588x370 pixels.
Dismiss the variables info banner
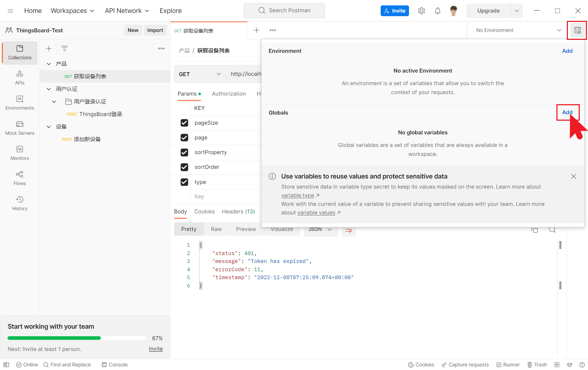574,176
